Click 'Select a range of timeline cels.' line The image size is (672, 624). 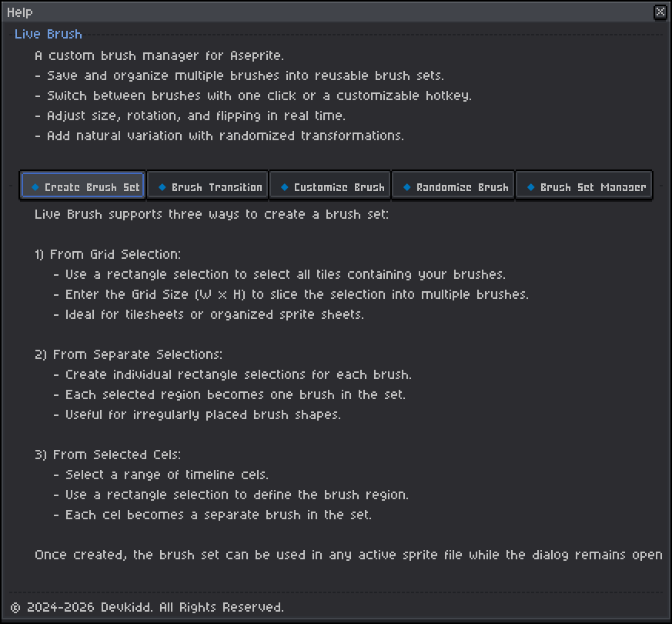pyautogui.click(x=161, y=475)
